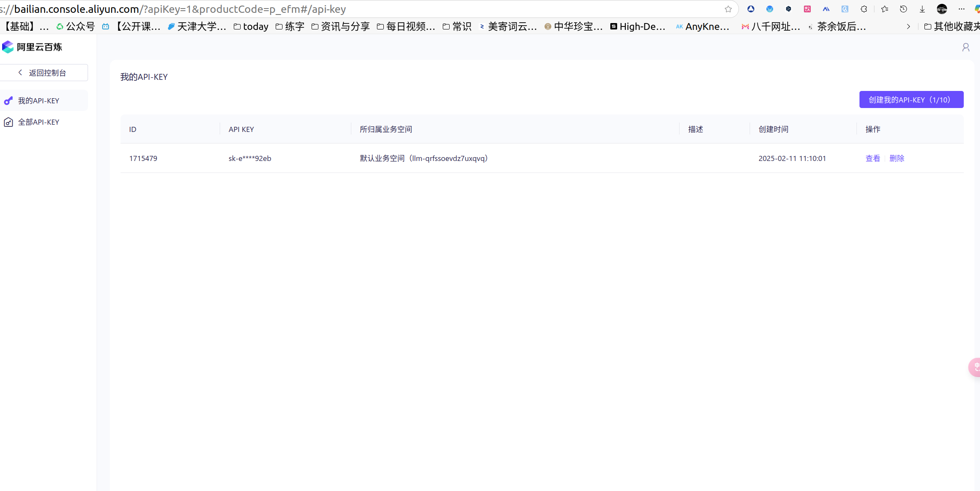Image resolution: width=980 pixels, height=491 pixels.
Task: Open the browser downloads arrow icon
Action: coord(922,9)
